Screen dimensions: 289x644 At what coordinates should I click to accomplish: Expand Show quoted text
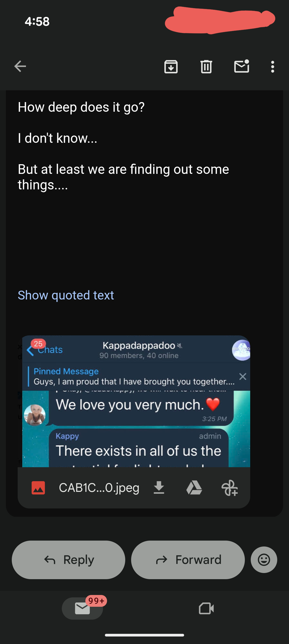(66, 295)
